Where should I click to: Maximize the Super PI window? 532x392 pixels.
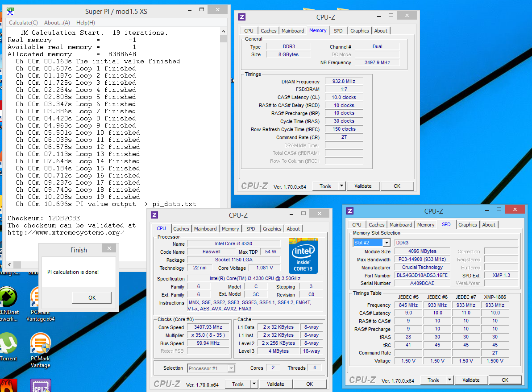[x=202, y=10]
